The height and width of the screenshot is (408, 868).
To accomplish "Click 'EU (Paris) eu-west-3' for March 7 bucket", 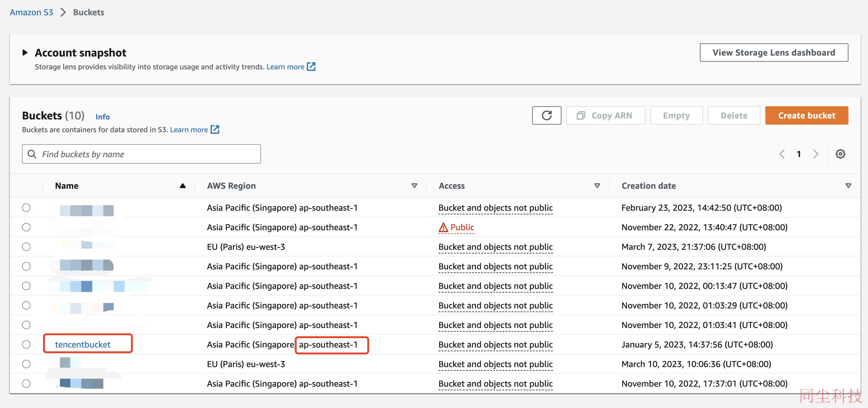I will click(x=246, y=247).
